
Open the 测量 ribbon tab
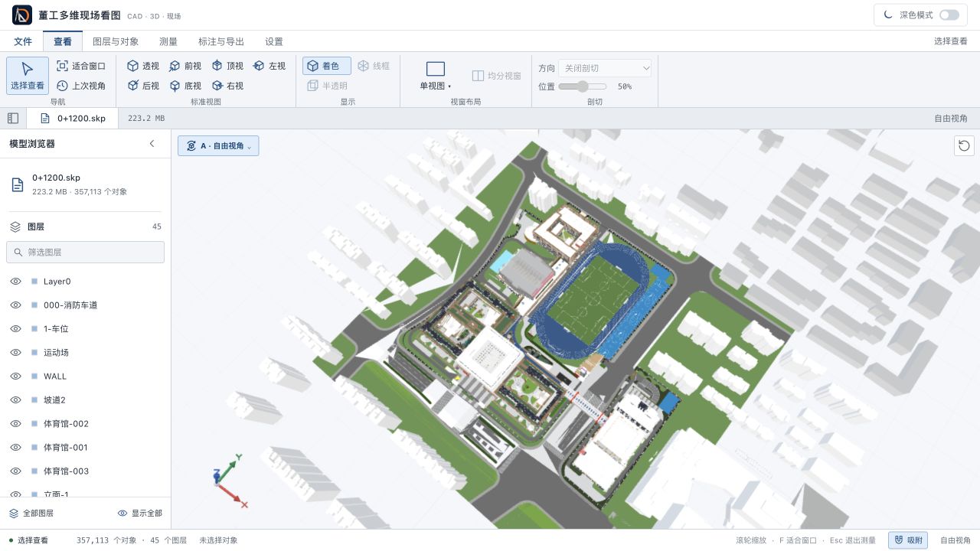[x=168, y=41]
